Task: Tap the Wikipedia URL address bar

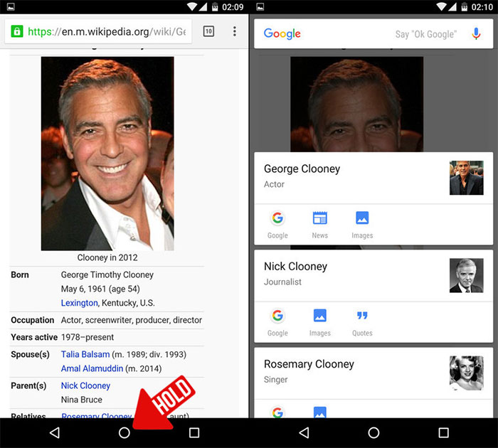Action: coord(107,31)
